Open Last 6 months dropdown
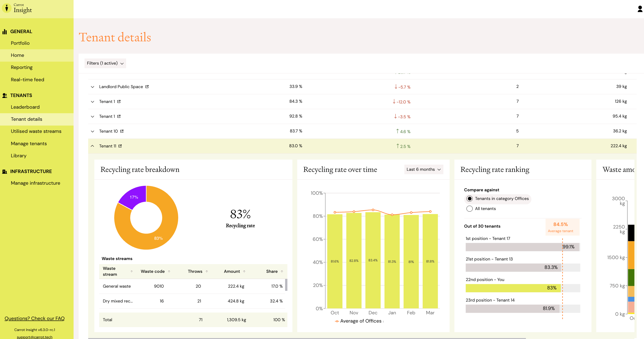Screen dimensions: 644x339 (x=424, y=169)
